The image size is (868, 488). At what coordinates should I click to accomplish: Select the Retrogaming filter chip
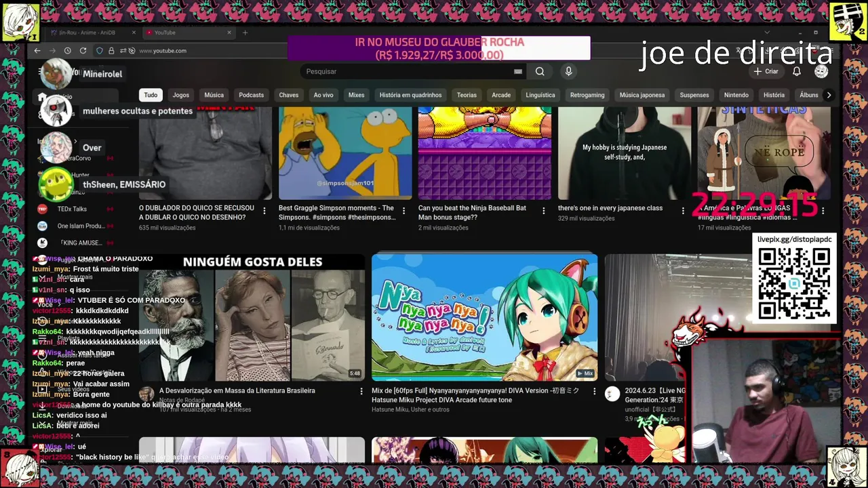pos(587,95)
